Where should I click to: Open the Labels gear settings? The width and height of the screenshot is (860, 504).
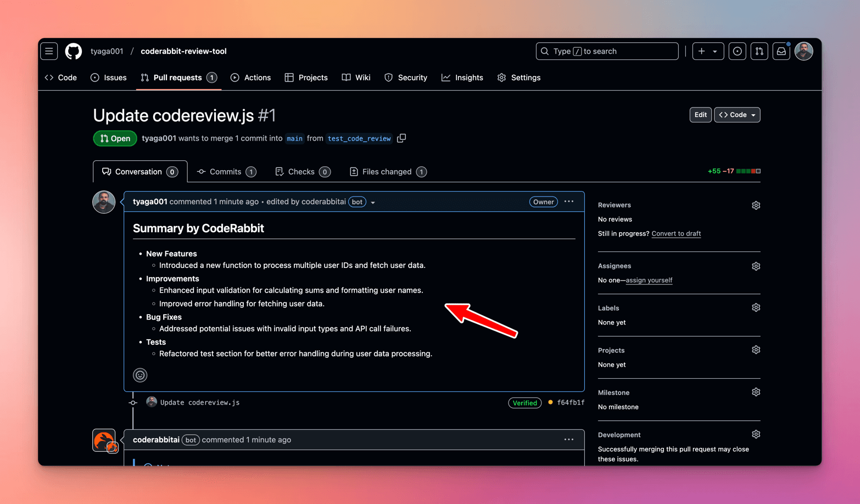(756, 307)
